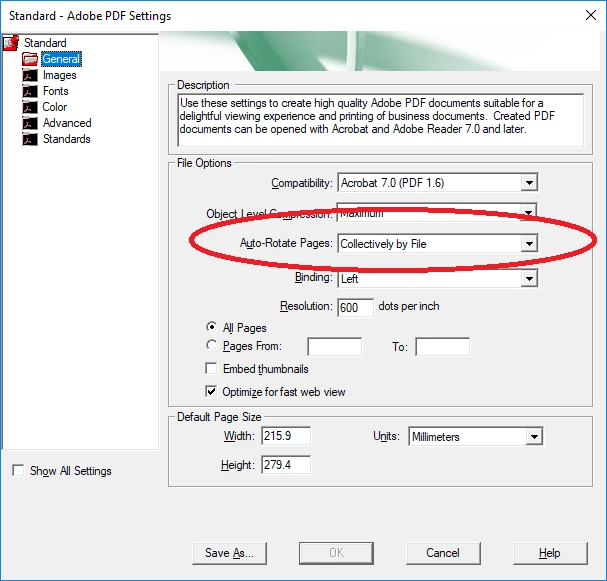Select the Standard root tree item
Image resolution: width=607 pixels, height=581 pixels.
45,43
